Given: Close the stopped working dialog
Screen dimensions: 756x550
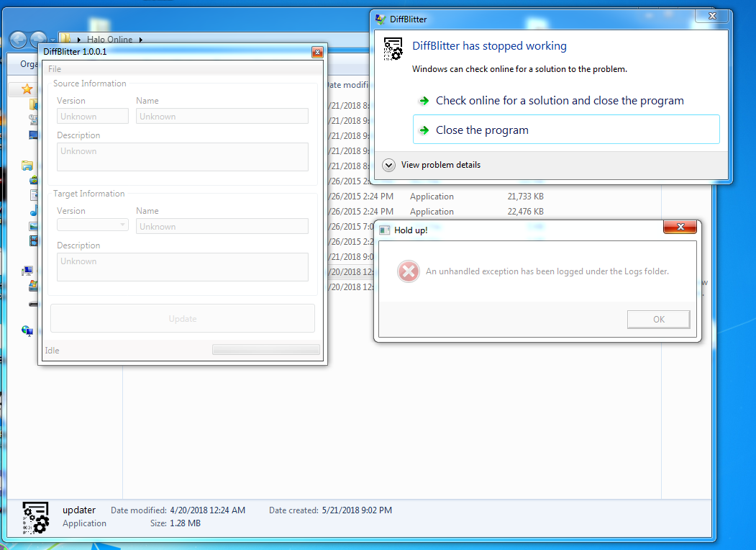Looking at the screenshot, I should pos(712,16).
